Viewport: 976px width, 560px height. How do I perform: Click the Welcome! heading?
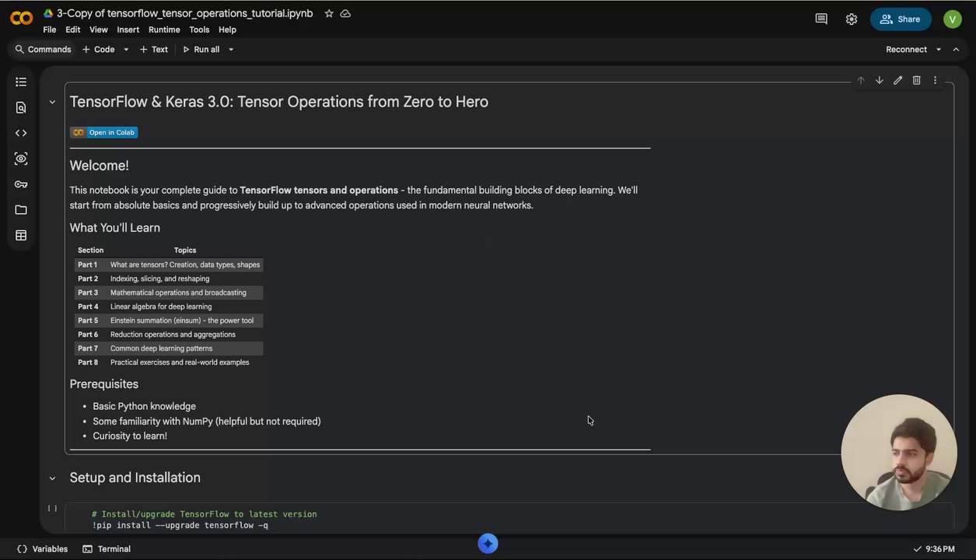click(x=100, y=166)
